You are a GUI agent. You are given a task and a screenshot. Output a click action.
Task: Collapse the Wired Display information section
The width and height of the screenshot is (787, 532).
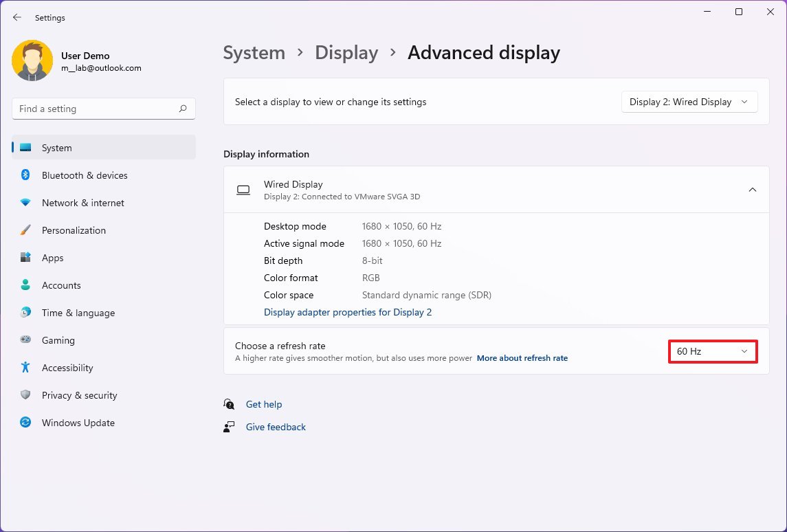tap(753, 190)
